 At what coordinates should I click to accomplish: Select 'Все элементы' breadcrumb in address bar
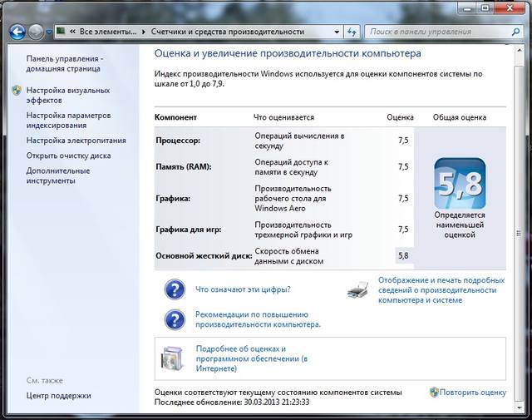[108, 32]
